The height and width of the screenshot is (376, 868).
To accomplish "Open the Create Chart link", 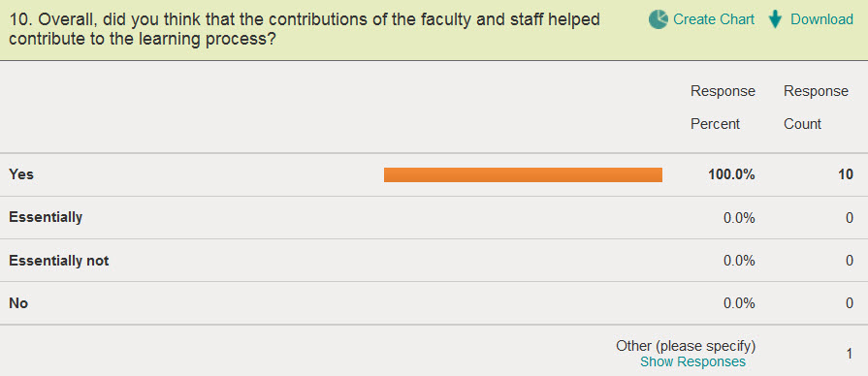I will 714,19.
